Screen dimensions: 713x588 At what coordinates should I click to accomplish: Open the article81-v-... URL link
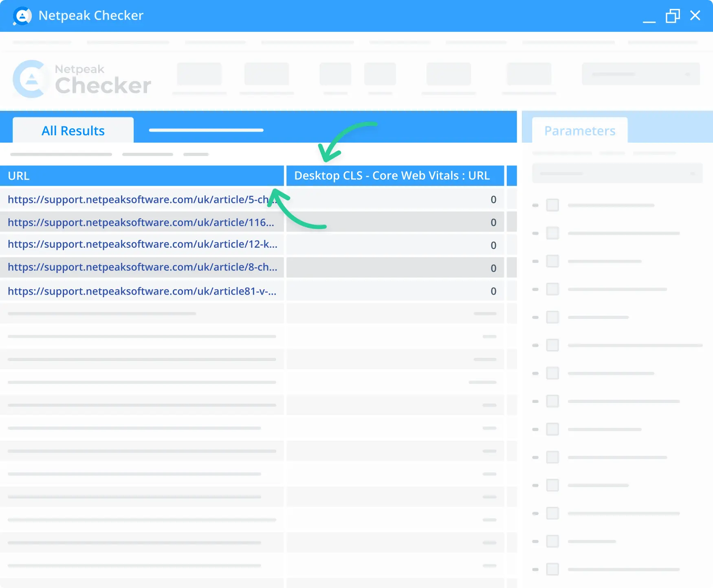[142, 291]
